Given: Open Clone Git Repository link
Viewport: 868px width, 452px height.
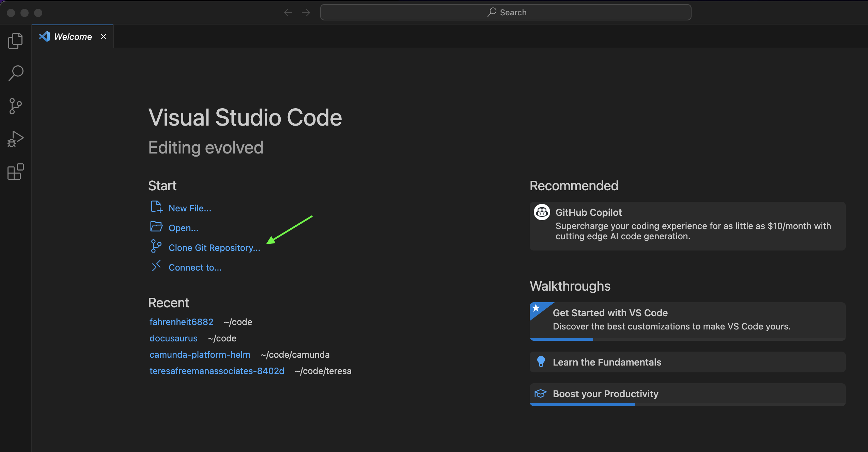Looking at the screenshot, I should pyautogui.click(x=215, y=247).
